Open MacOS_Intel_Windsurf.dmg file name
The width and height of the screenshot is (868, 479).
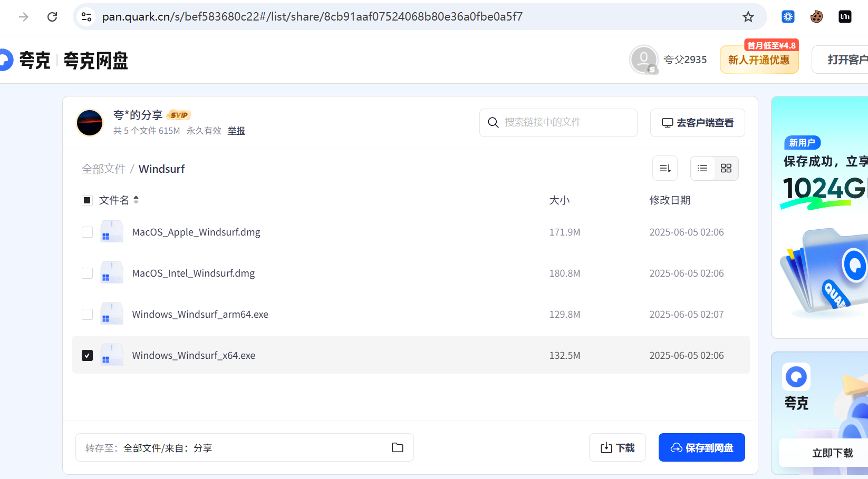(194, 273)
